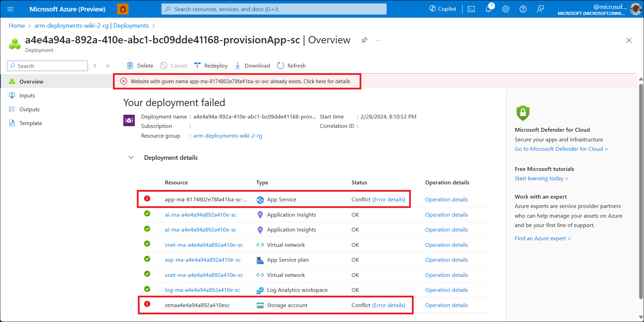Open the feedback icon in header
Viewport: 644px width, 322px height.
click(540, 9)
